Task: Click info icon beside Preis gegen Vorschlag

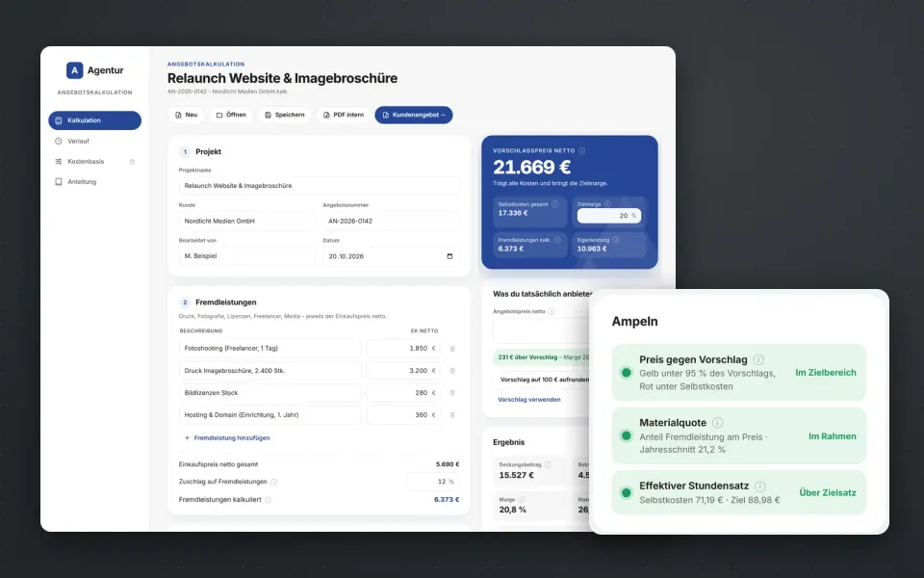Action: click(758, 359)
